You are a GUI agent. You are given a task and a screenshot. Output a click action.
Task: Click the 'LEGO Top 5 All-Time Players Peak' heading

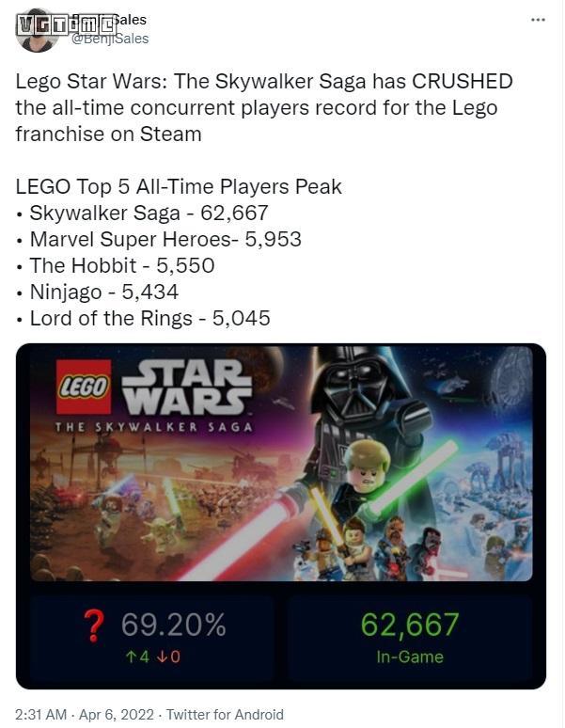click(x=179, y=186)
